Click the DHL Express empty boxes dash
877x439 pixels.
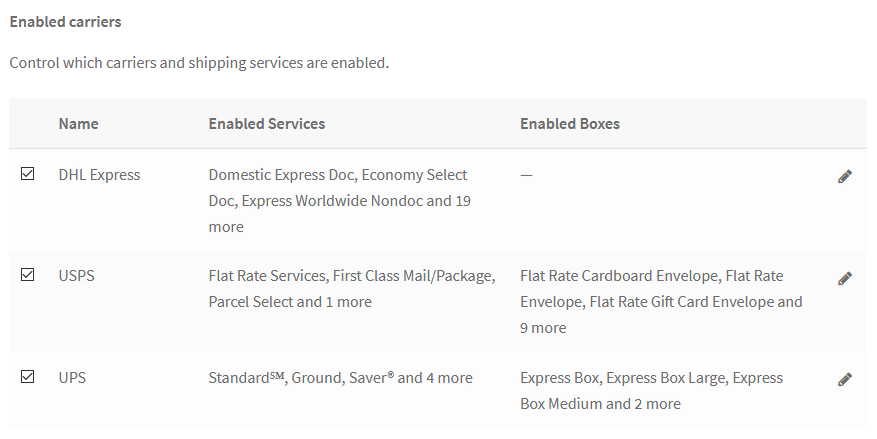(x=526, y=175)
